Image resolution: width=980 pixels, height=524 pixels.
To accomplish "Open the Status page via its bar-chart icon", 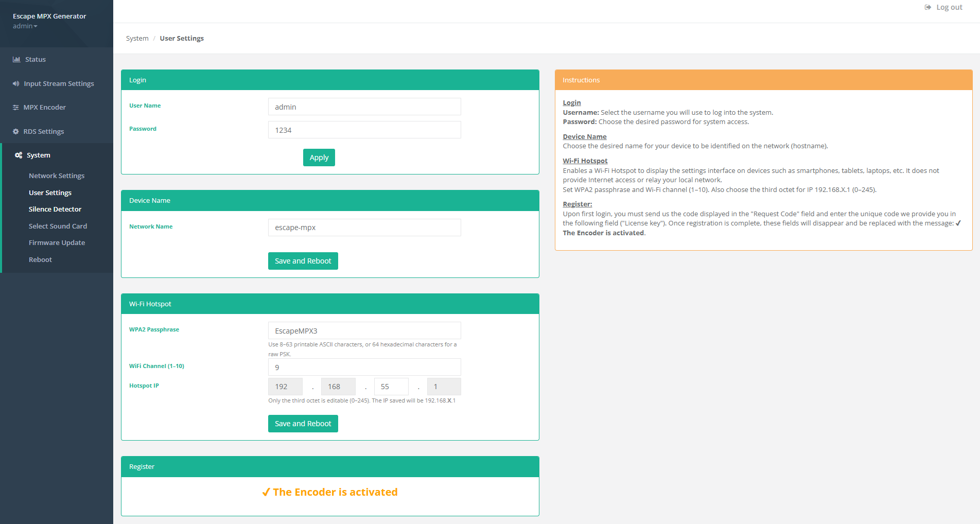I will [x=16, y=59].
